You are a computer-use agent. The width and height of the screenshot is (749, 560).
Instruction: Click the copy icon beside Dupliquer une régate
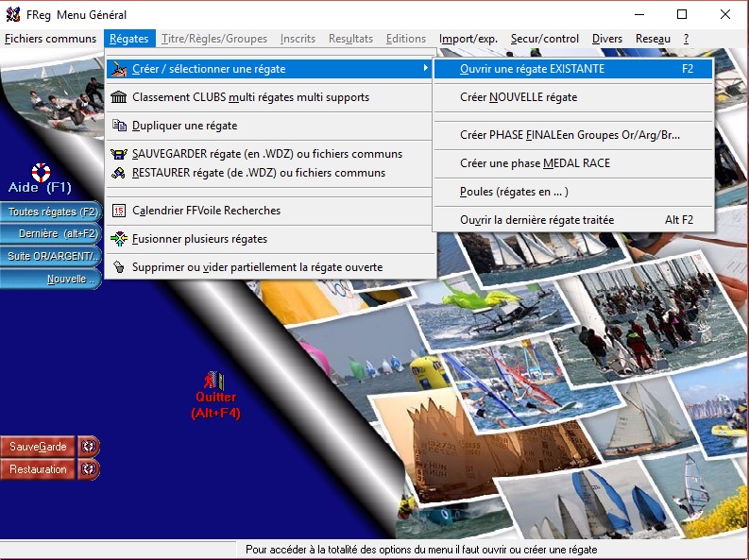coord(119,126)
